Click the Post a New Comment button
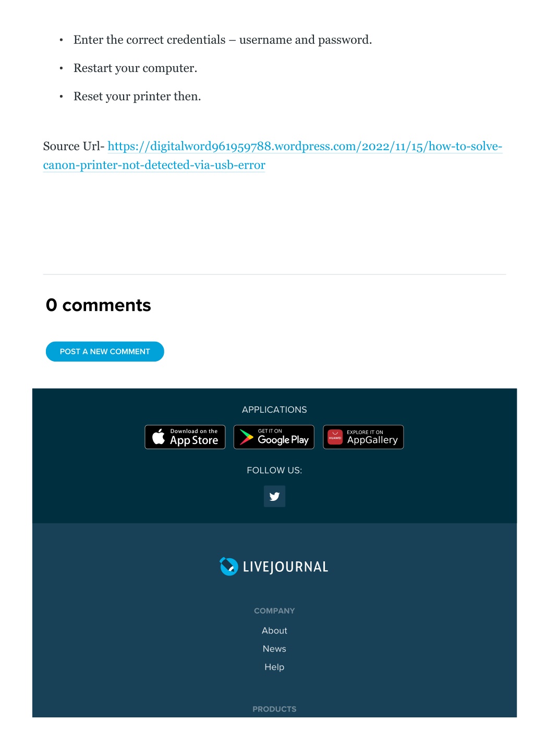Image resolution: width=534 pixels, height=756 pixels. point(105,352)
